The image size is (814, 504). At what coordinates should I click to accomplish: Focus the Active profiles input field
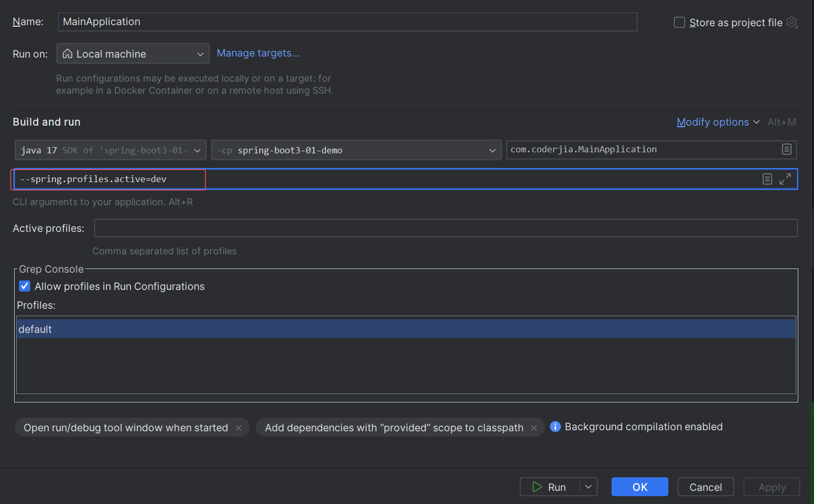(x=446, y=228)
